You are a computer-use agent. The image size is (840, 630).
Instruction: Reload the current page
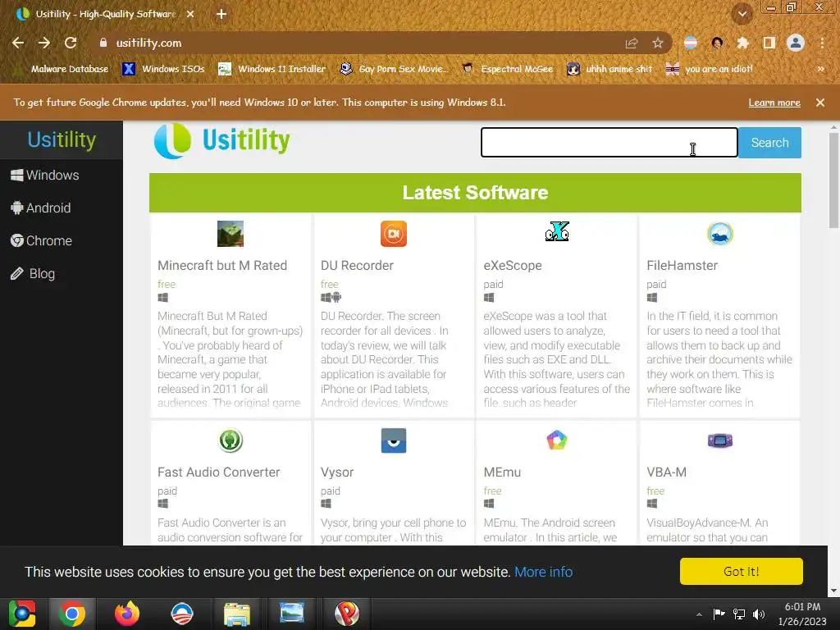[x=71, y=43]
